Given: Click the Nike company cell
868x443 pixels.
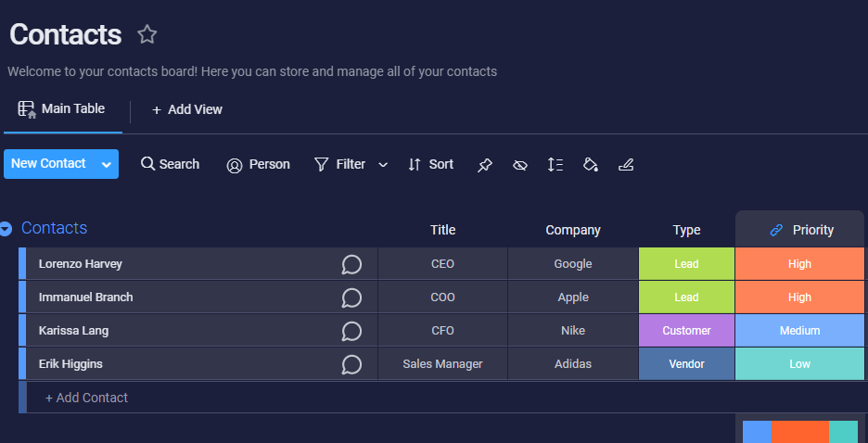Looking at the screenshot, I should tap(573, 331).
